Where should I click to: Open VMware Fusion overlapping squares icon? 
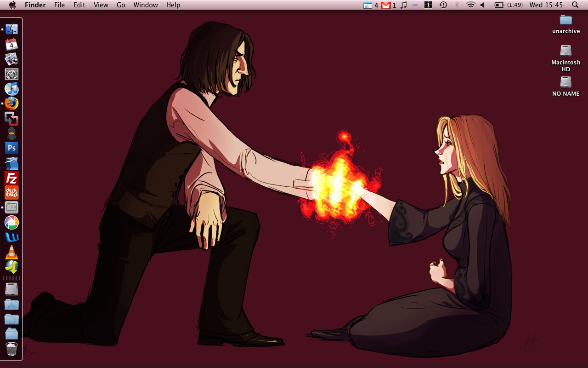click(11, 119)
